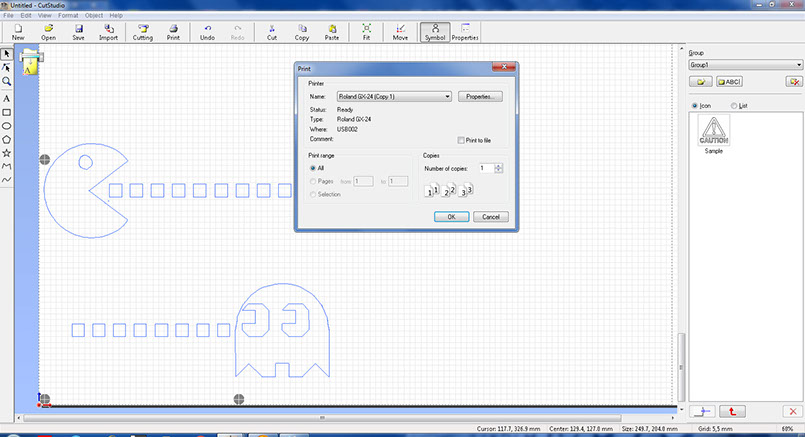Open the View menu
Image resolution: width=805 pixels, height=437 pixels.
(45, 15)
